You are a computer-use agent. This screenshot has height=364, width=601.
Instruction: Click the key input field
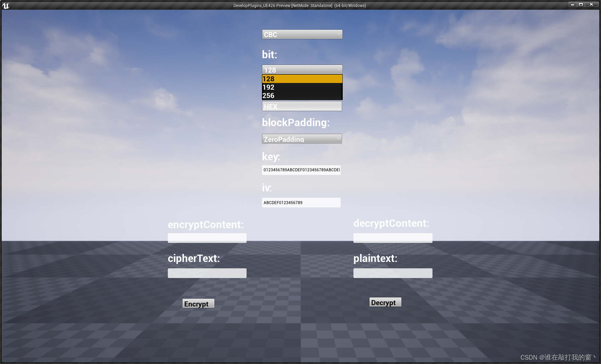tap(301, 170)
